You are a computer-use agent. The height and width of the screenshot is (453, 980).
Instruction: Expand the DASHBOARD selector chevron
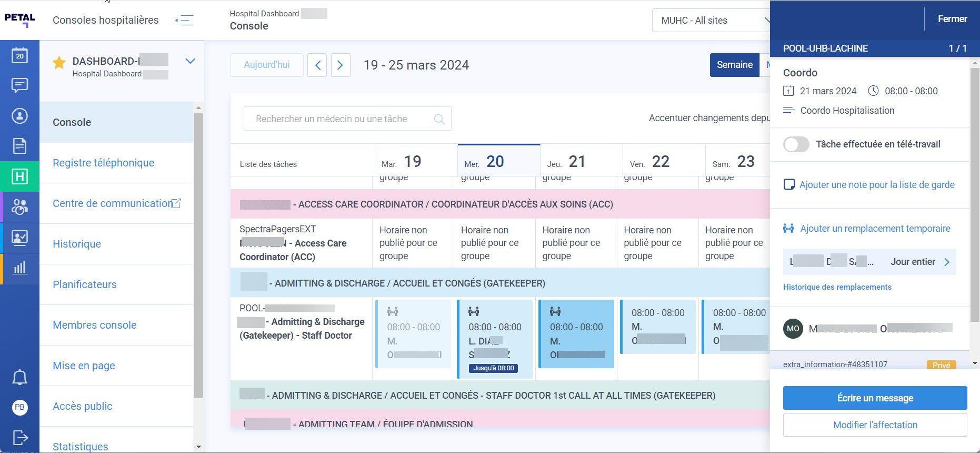[191, 61]
